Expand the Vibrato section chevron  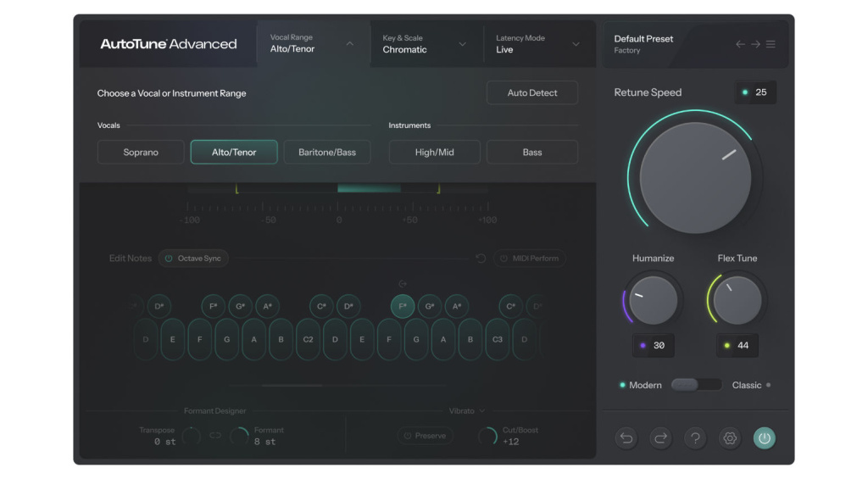click(482, 411)
